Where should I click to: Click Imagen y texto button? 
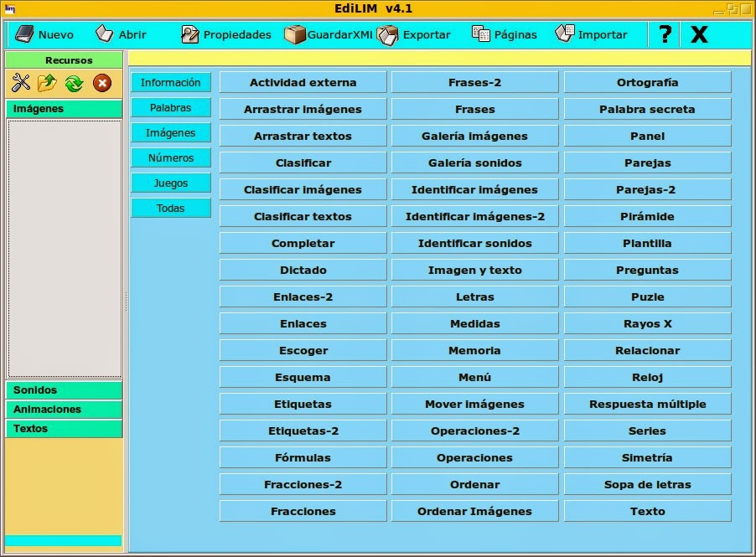coord(475,270)
